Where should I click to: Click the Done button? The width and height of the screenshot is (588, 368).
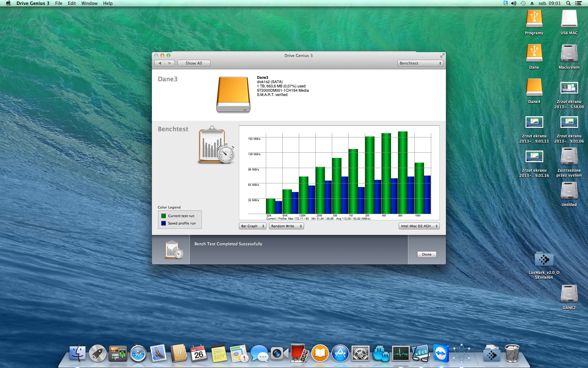click(427, 255)
